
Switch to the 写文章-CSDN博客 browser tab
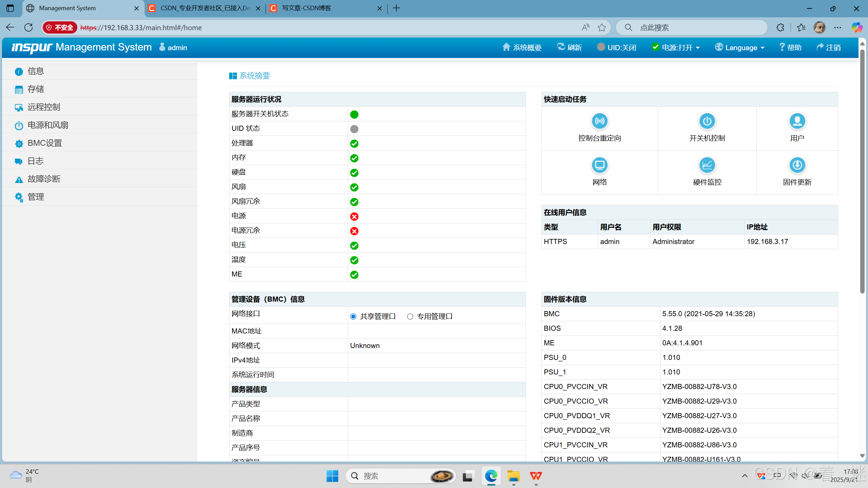(307, 8)
